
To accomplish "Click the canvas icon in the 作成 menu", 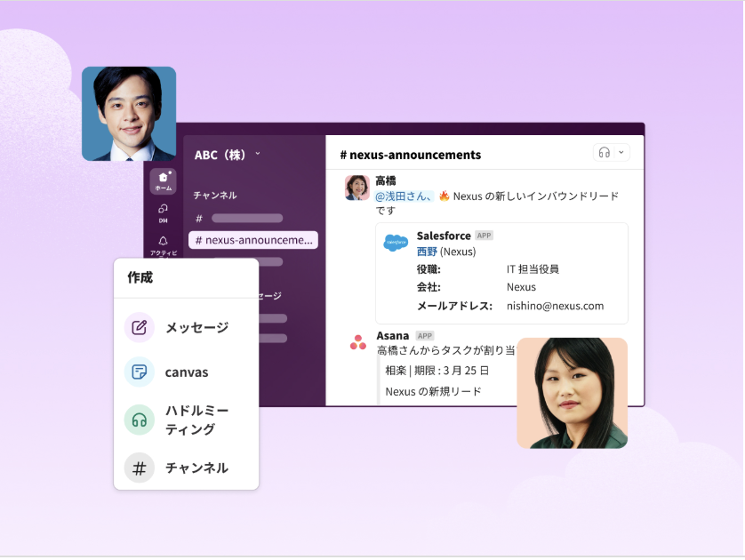I will click(140, 372).
